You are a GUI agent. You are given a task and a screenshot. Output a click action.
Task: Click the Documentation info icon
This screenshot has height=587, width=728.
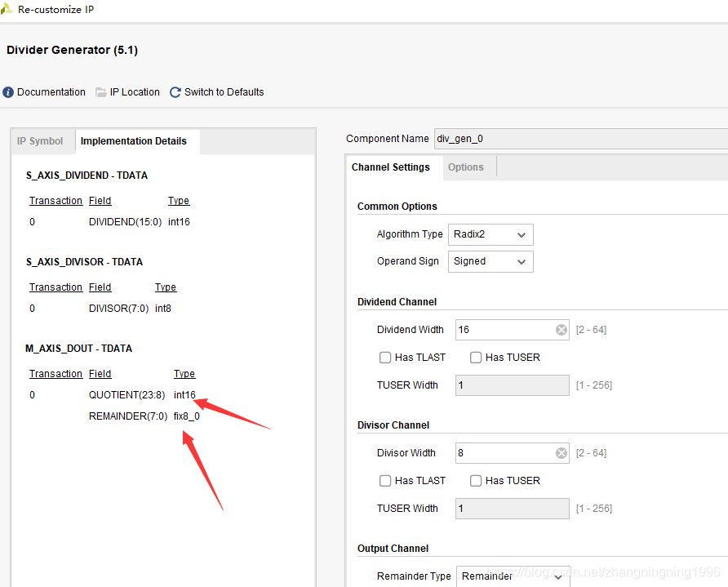click(8, 92)
